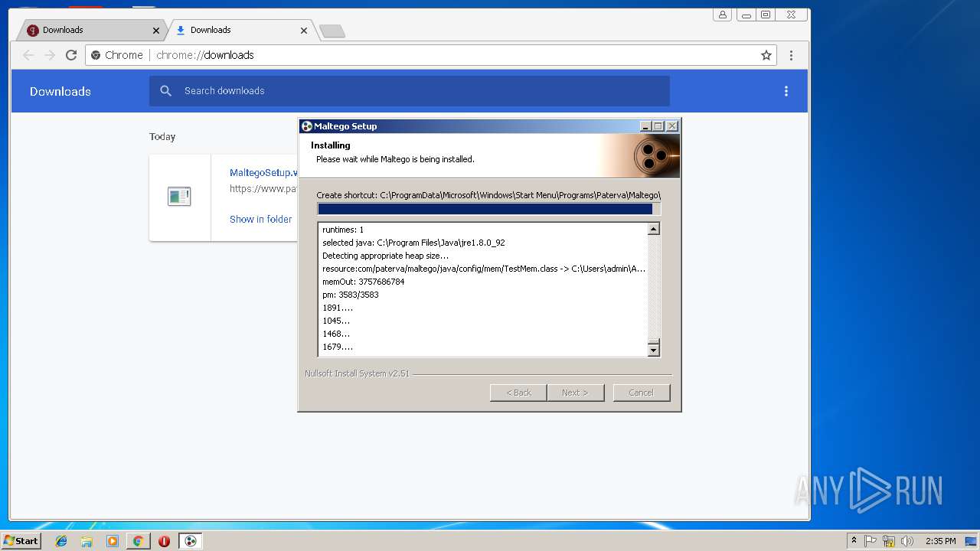Open the Downloads page more-actions menu

coord(786,91)
